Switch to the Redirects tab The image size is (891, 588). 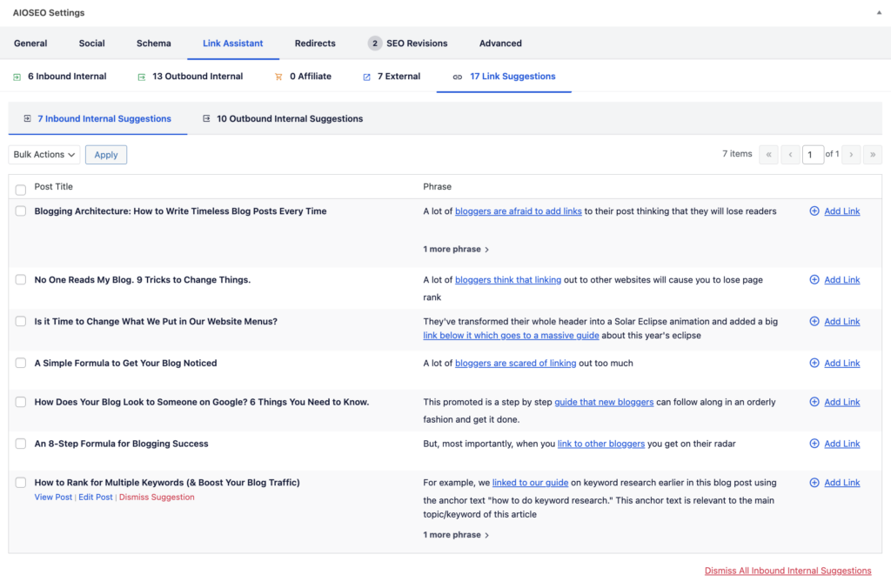pos(314,43)
